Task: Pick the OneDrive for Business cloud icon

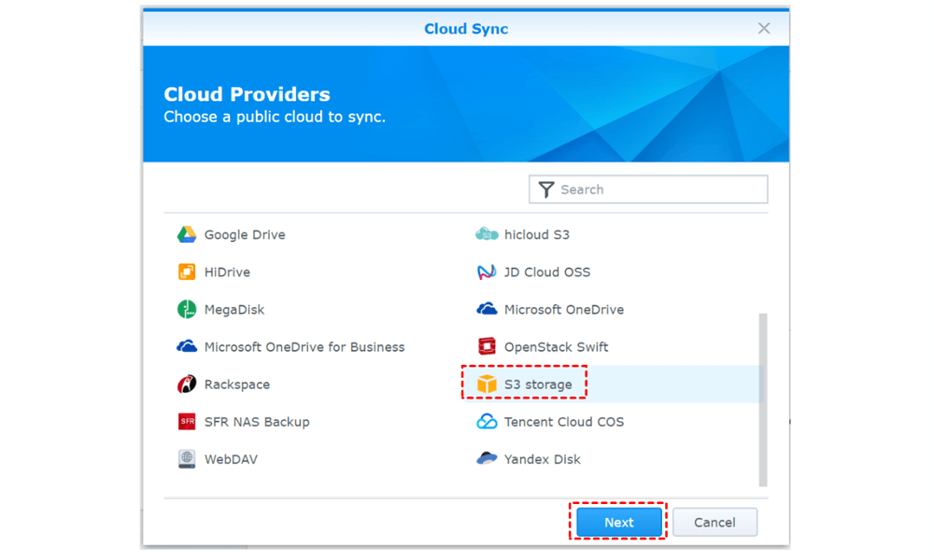Action: pyautogui.click(x=187, y=346)
